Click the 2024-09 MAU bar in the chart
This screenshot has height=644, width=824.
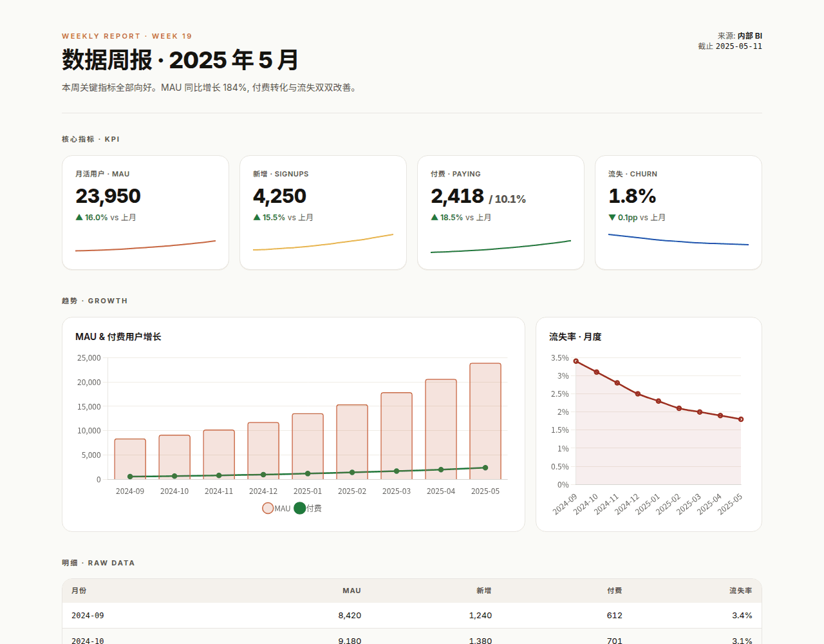point(130,459)
